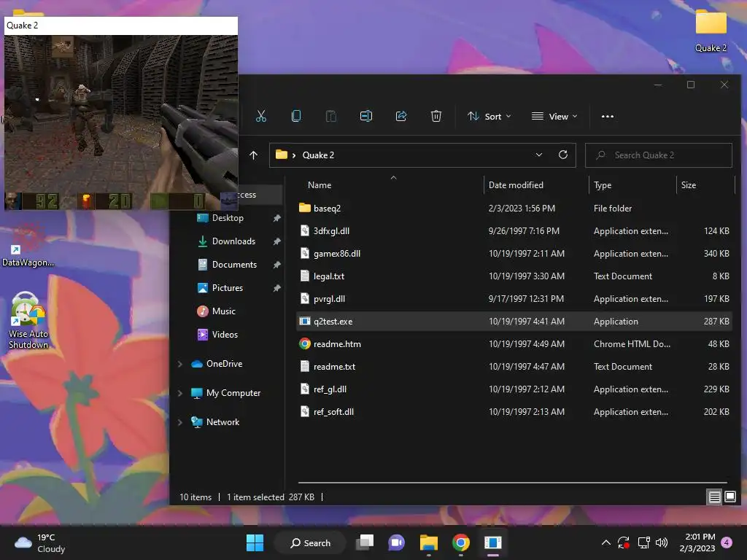Click the Rename icon in toolbar
The image size is (747, 560).
366,116
